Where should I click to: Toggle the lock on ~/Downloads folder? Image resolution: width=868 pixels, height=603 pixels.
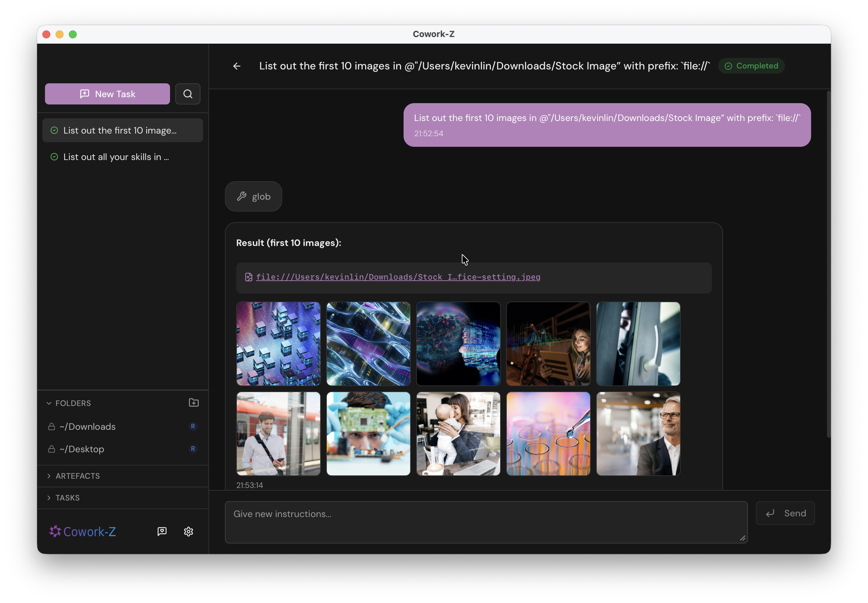(51, 426)
